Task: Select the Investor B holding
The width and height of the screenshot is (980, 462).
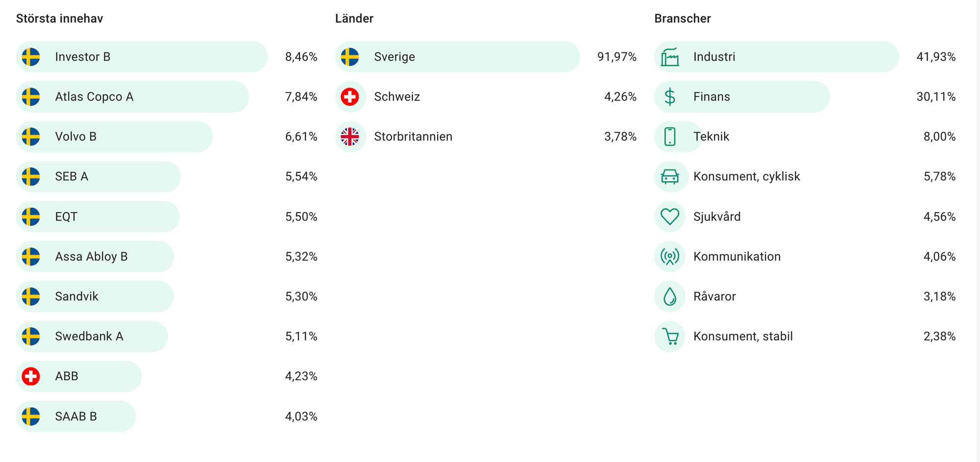Action: coord(83,57)
